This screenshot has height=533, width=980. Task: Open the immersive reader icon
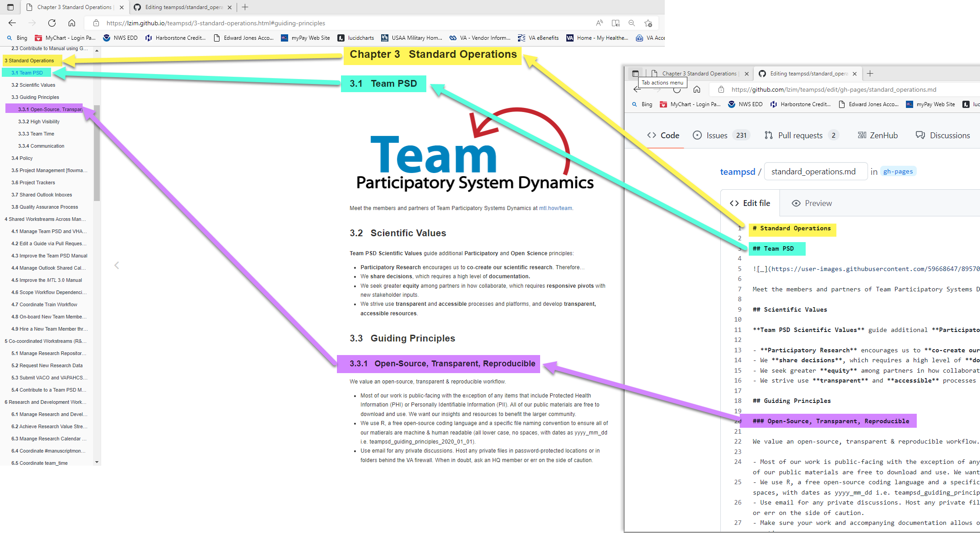pyautogui.click(x=616, y=23)
